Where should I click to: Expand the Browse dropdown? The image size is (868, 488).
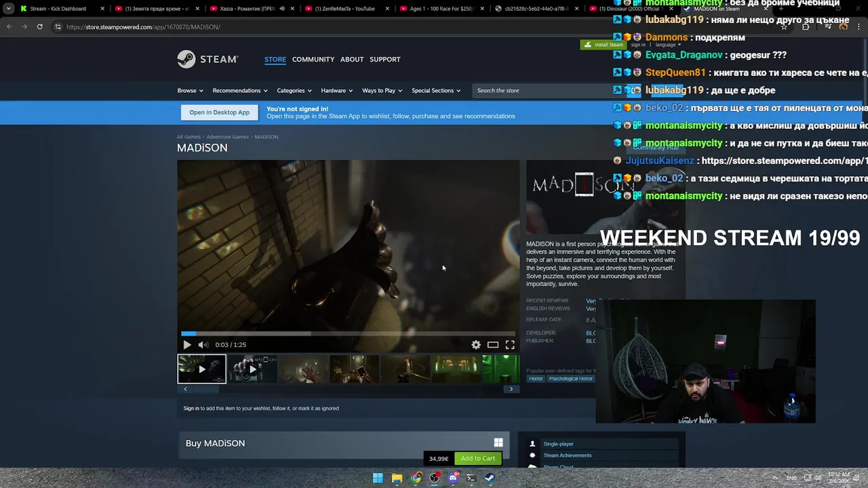coord(189,90)
